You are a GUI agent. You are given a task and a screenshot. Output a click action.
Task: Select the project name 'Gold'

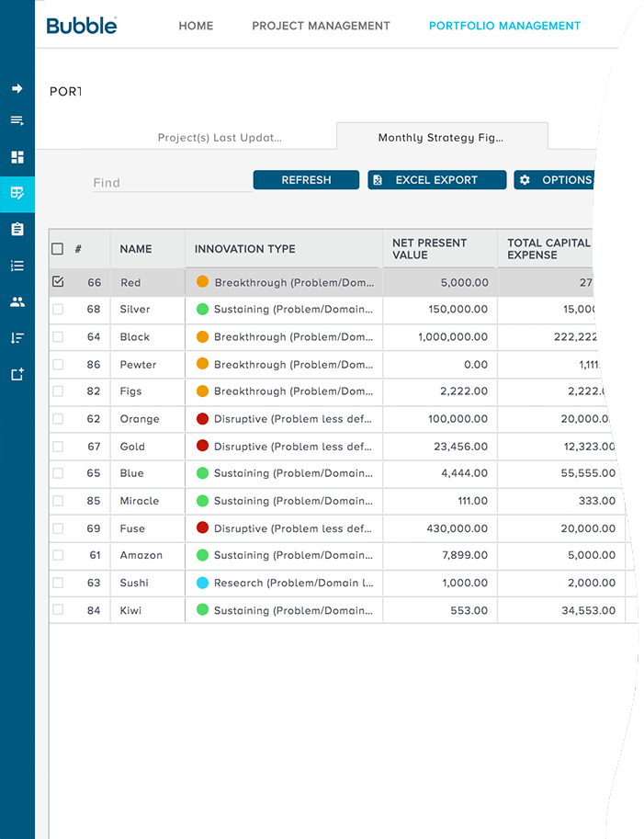point(132,447)
